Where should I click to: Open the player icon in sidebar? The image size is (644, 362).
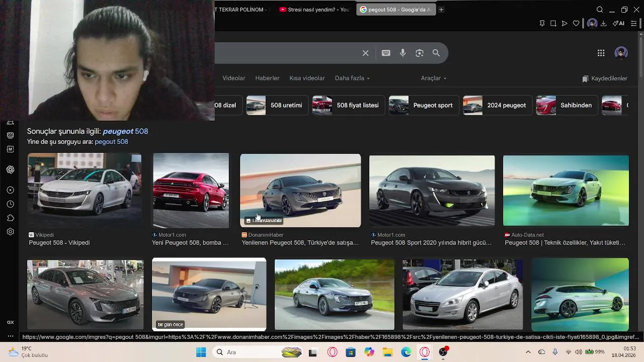(x=10, y=190)
